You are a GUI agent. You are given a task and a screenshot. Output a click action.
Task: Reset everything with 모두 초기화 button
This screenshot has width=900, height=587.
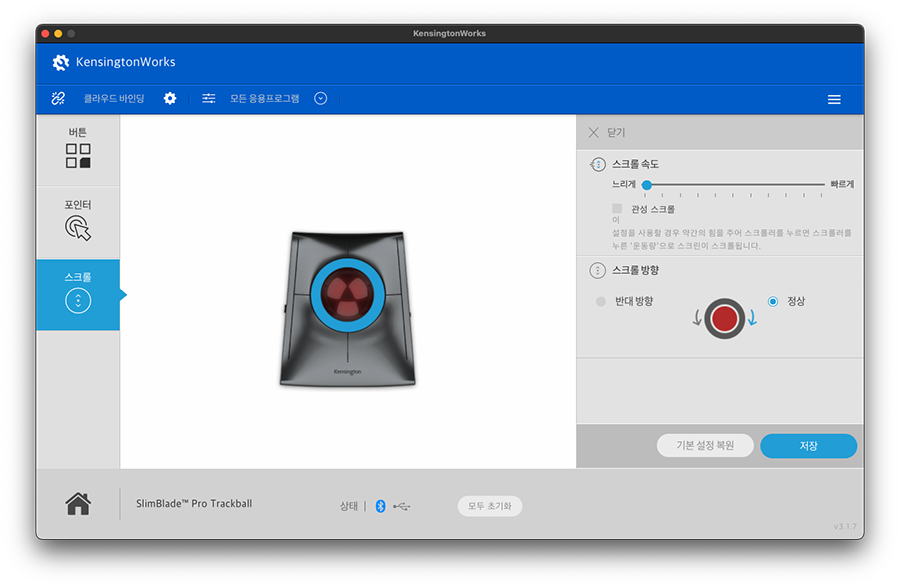490,506
